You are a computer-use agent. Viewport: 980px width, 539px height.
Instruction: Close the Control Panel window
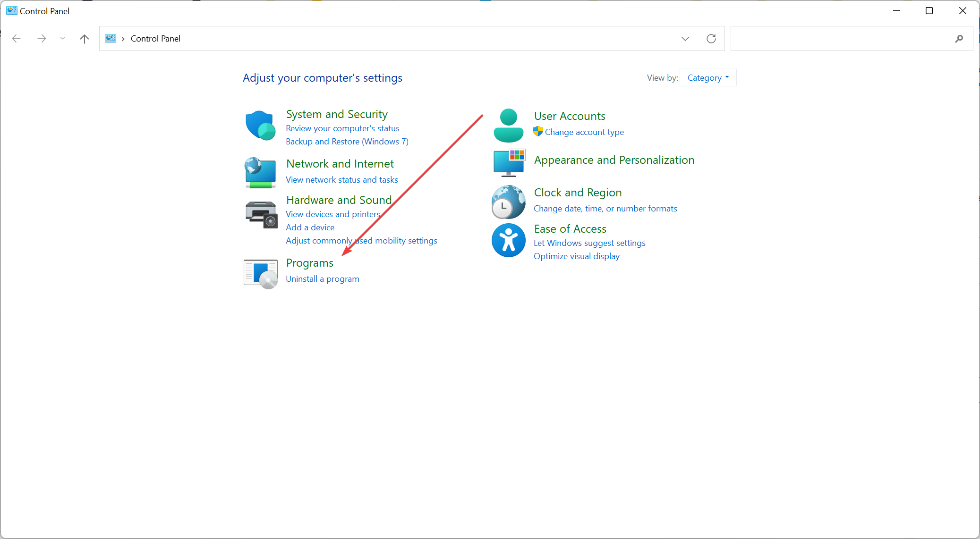click(x=963, y=10)
